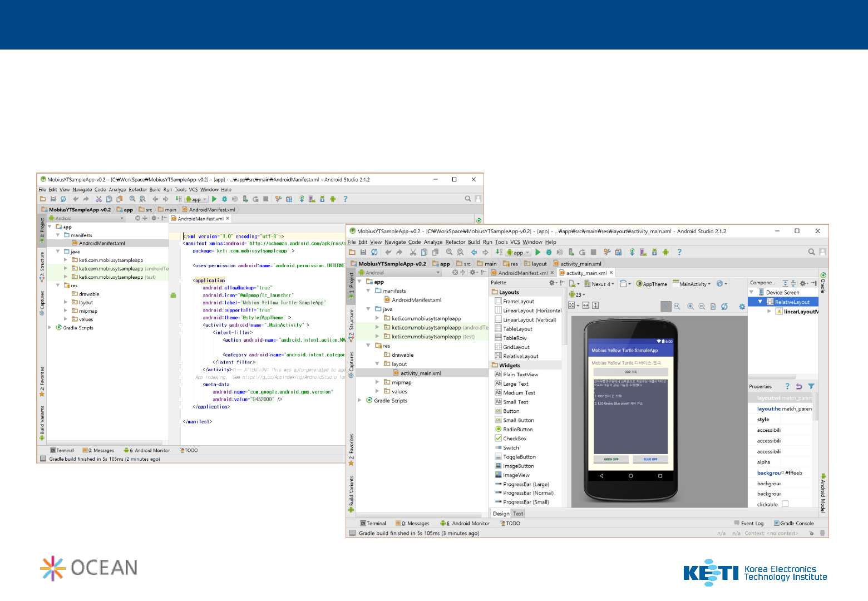
Task: Click the Synchronize icon in front window toolbar
Action: (x=374, y=252)
